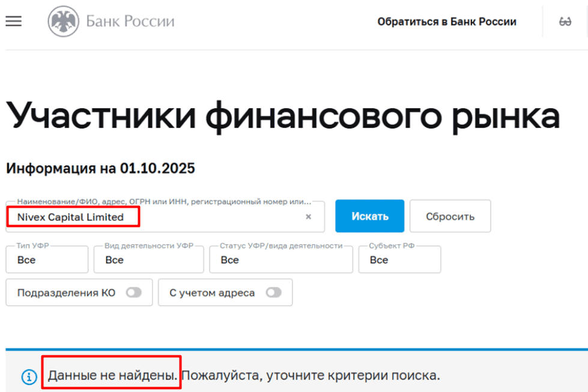Turn on the "С учетом адреса" switch
Viewport: 588px width, 392px height.
pos(275,292)
